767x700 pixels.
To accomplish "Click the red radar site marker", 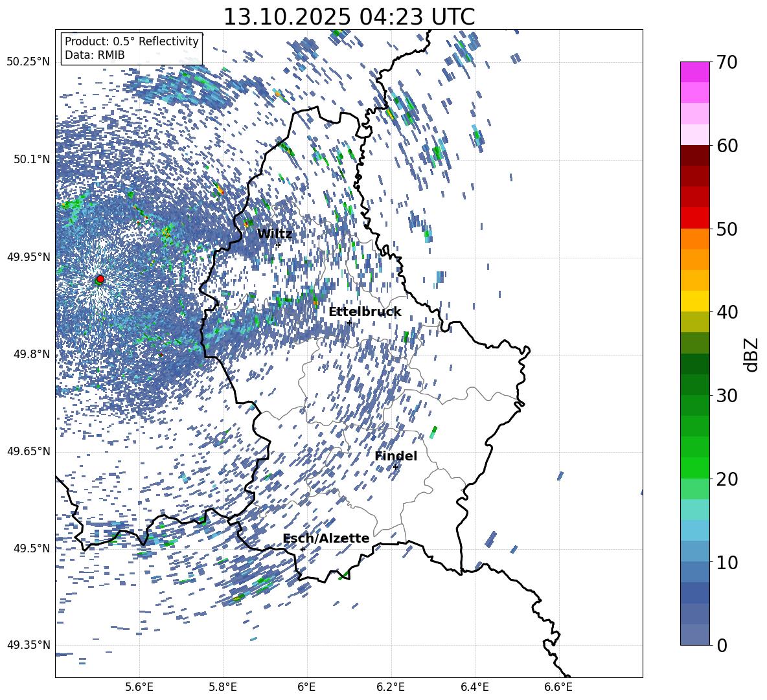I will coord(100,278).
